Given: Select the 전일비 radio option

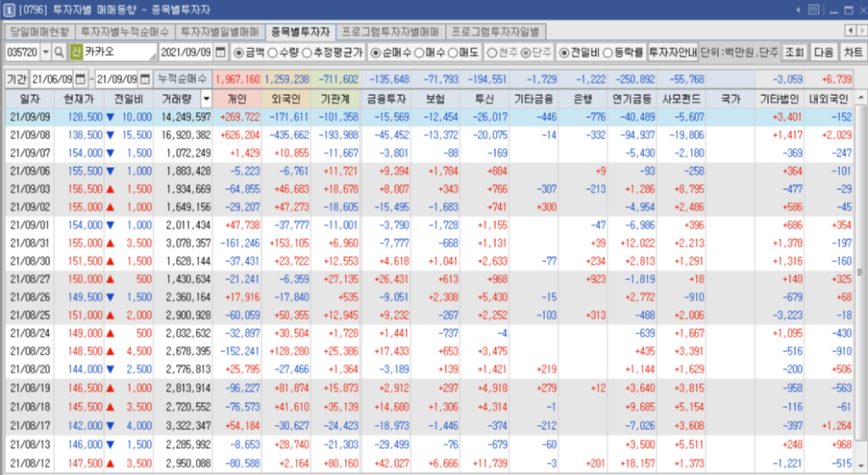Looking at the screenshot, I should 564,53.
